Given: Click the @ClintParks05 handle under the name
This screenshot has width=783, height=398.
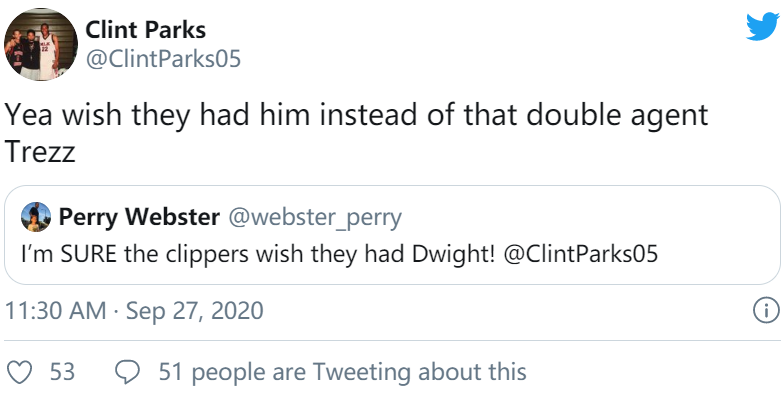Looking at the screenshot, I should tap(163, 59).
